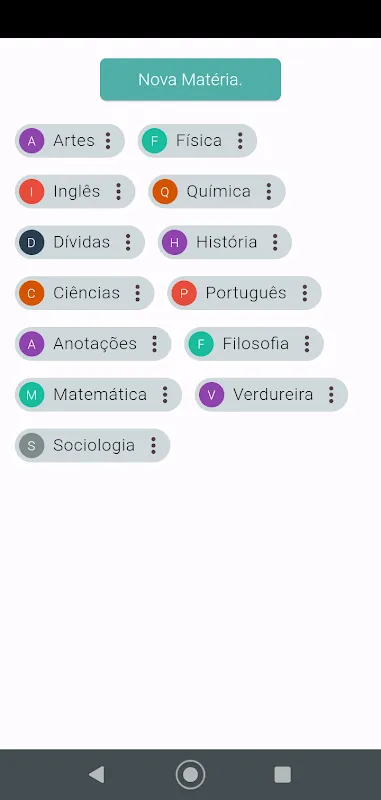
Task: Open the three-dot menu for Artes
Action: [108, 140]
